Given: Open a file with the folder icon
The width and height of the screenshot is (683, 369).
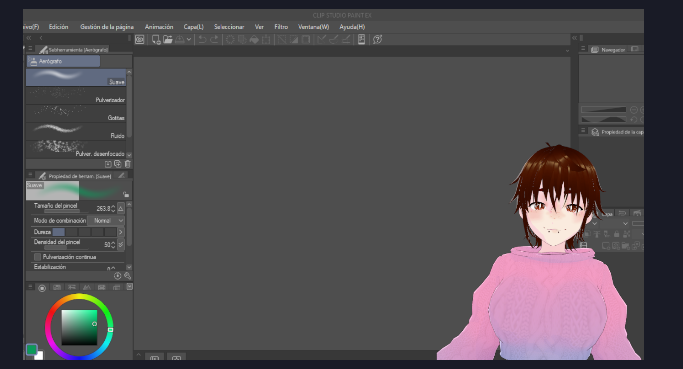Looking at the screenshot, I should click(168, 40).
